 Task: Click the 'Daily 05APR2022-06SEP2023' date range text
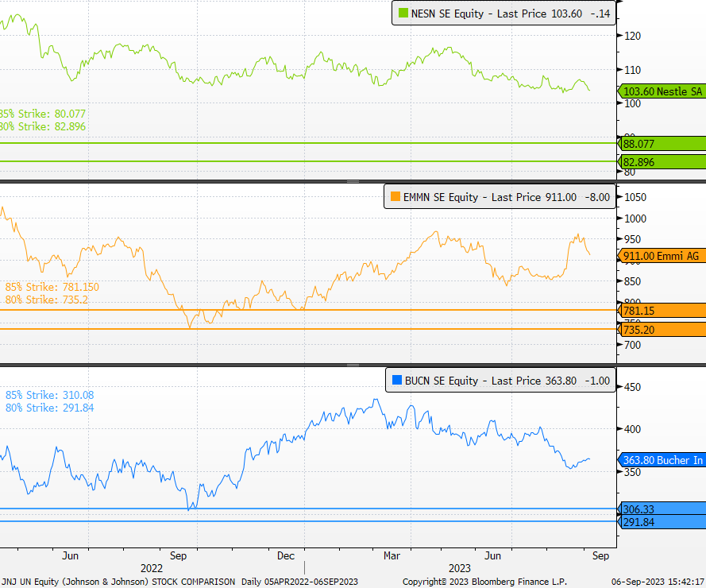coord(299,582)
